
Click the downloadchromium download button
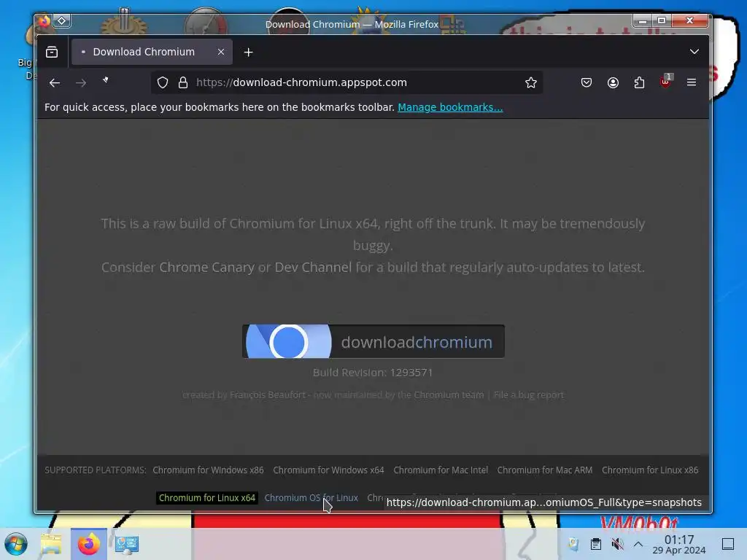click(373, 342)
